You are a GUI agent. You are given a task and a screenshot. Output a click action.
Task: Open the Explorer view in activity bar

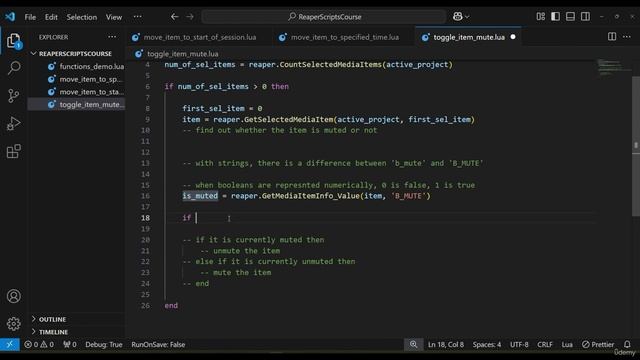(x=13, y=41)
